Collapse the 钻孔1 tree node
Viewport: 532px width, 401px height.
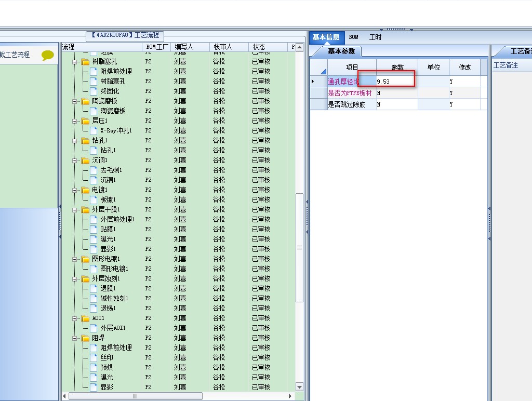coord(75,141)
